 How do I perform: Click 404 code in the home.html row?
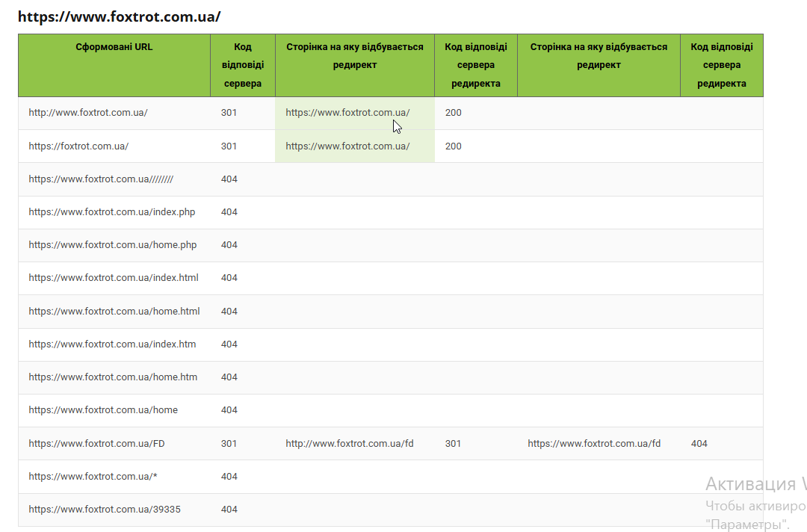229,312
